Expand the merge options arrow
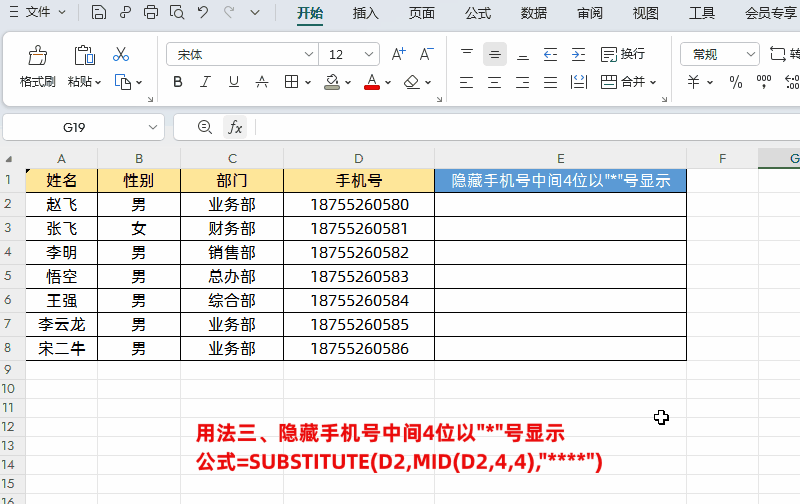The image size is (800, 504). click(653, 82)
